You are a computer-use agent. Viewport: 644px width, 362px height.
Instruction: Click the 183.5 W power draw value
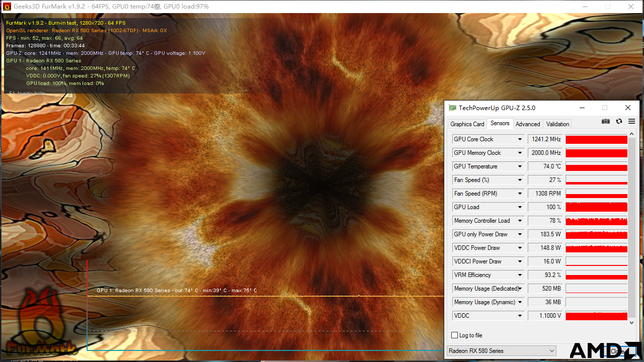[545, 234]
